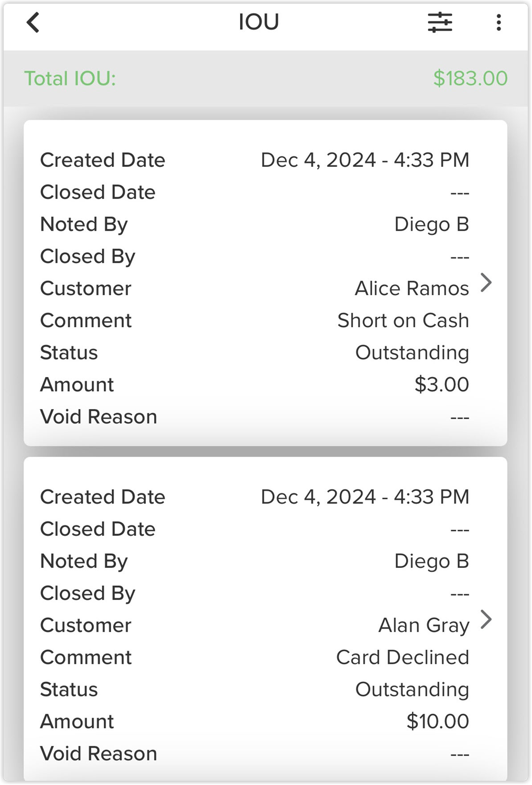Expand Alice Ramos IOU details chevron

pos(486,283)
